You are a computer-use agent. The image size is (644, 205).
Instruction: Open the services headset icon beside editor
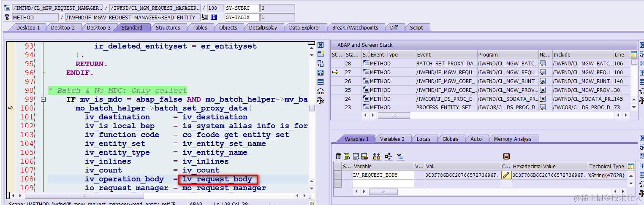click(x=320, y=91)
